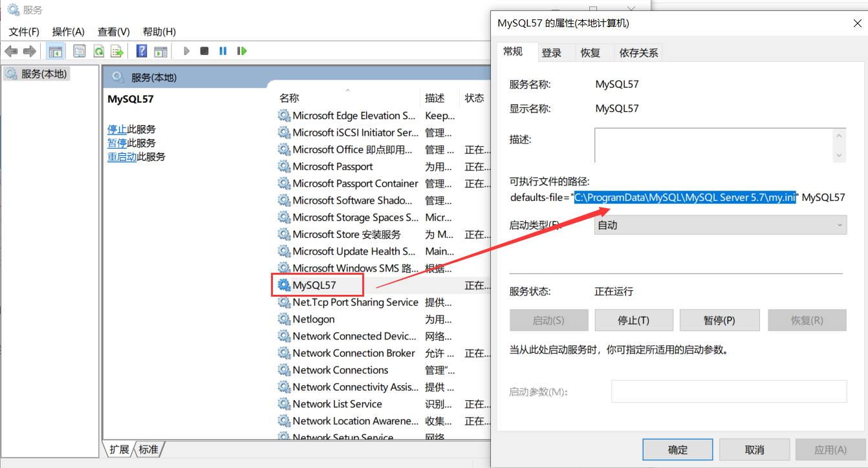This screenshot has width=868, height=468.
Task: Close the MySQL57 properties dialog
Action: click(857, 24)
